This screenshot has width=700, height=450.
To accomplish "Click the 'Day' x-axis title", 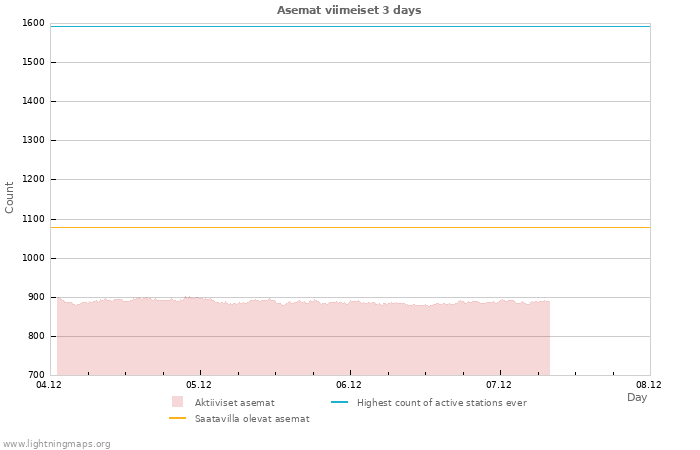I will click(x=637, y=398).
